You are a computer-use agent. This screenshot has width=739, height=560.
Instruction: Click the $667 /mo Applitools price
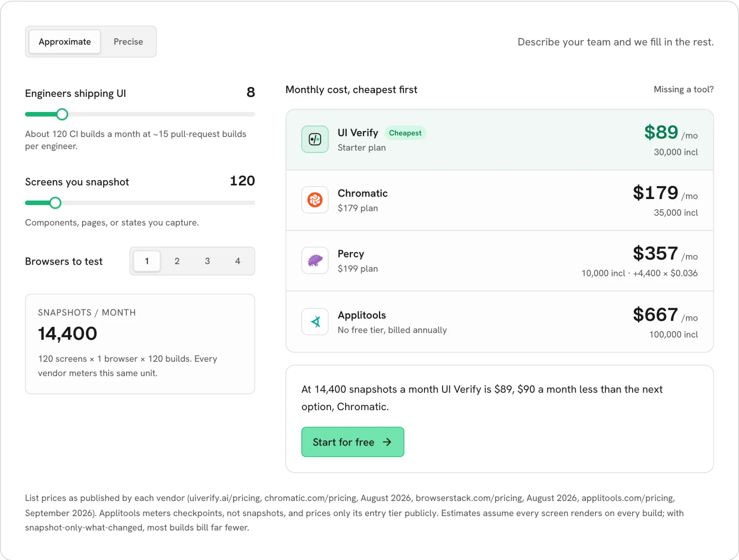pos(665,315)
